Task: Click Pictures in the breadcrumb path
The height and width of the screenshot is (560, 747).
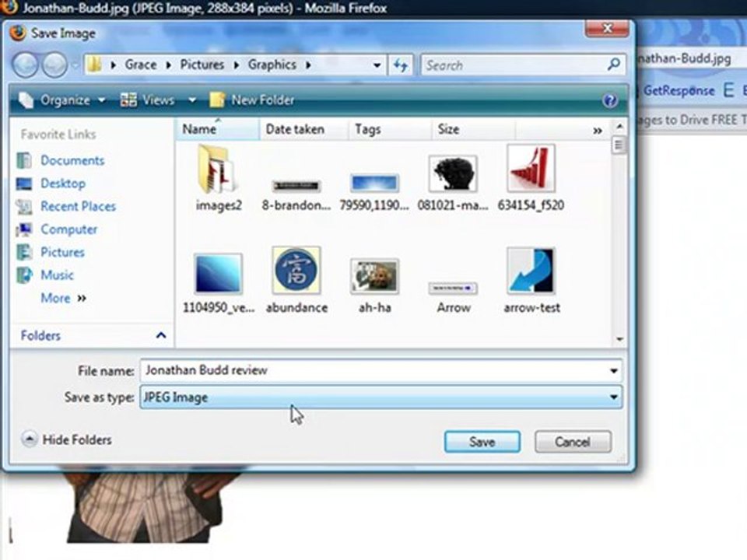Action: point(202,65)
